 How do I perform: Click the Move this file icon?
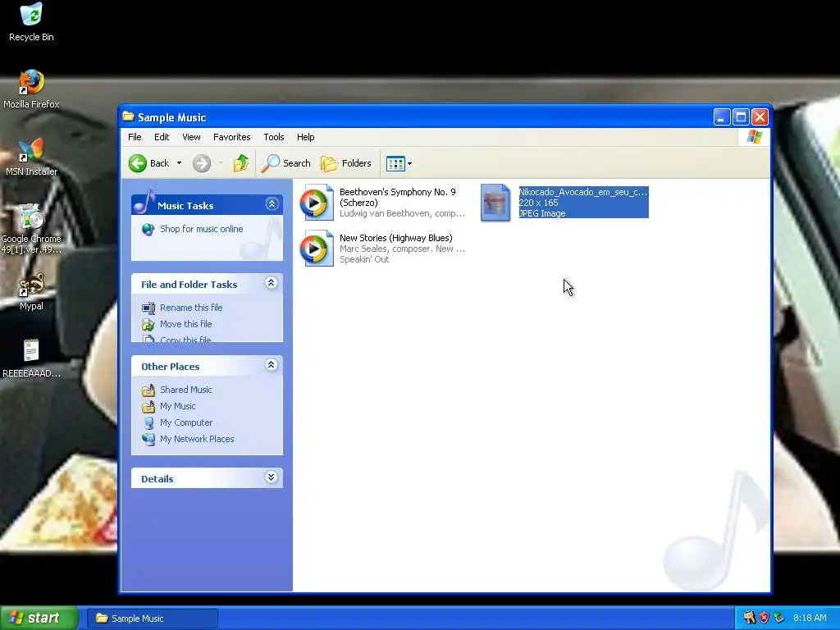pos(148,325)
